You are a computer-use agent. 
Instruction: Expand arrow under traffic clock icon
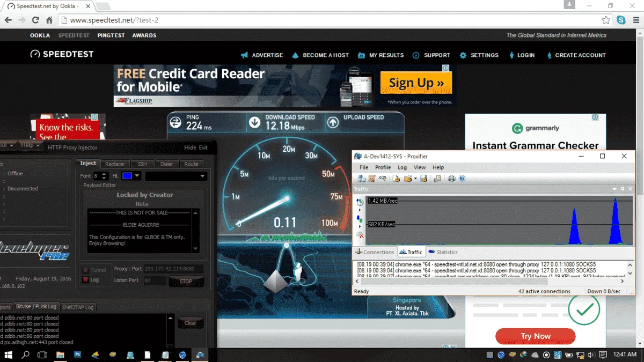pos(360,209)
